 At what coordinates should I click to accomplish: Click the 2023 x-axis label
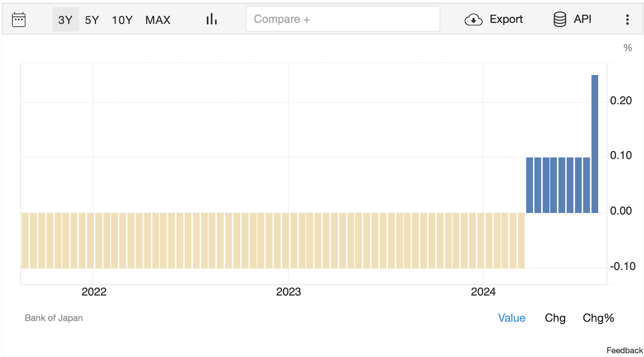(288, 292)
